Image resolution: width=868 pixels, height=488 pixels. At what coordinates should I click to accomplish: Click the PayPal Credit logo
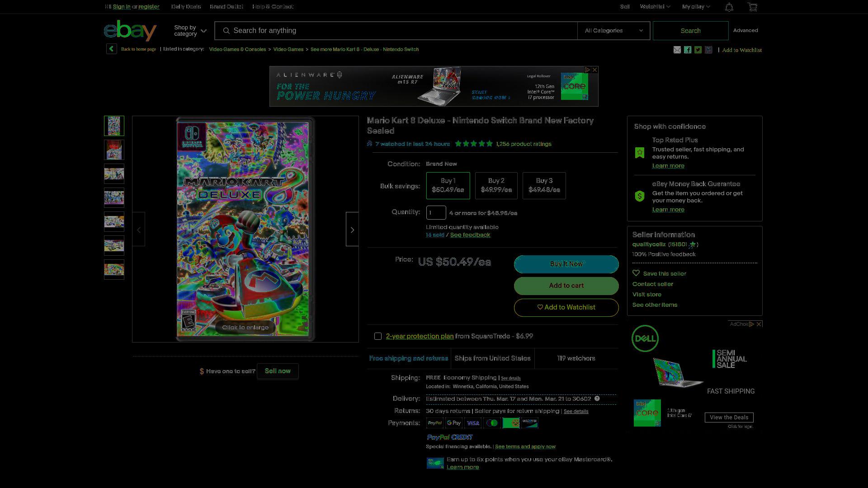pos(450,437)
